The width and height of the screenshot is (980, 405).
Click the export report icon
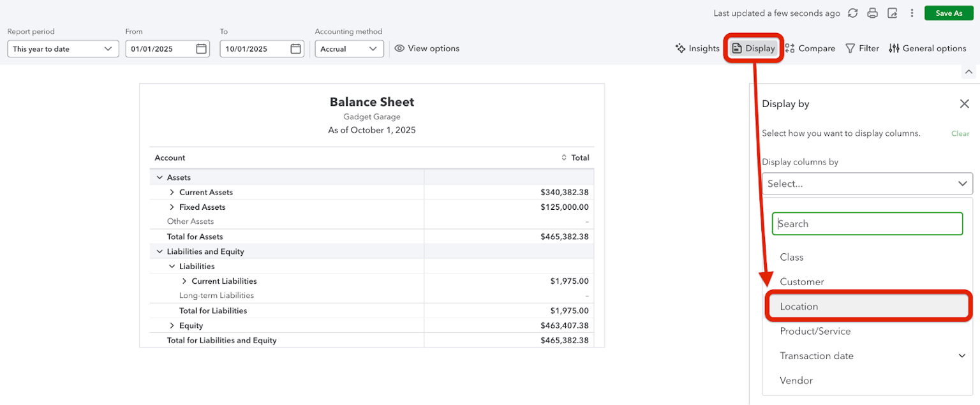[893, 13]
